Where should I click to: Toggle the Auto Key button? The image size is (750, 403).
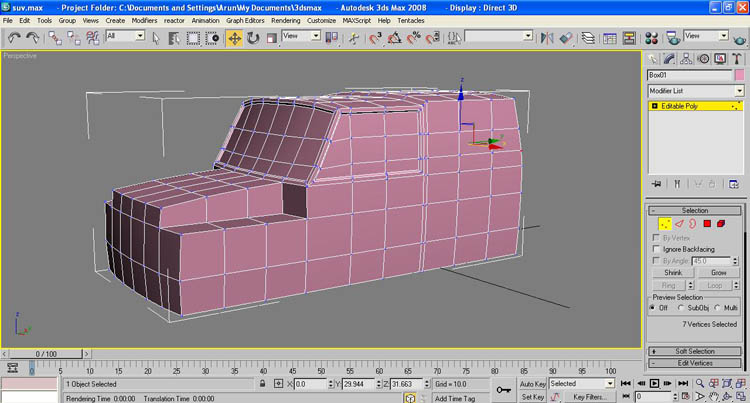pos(532,384)
